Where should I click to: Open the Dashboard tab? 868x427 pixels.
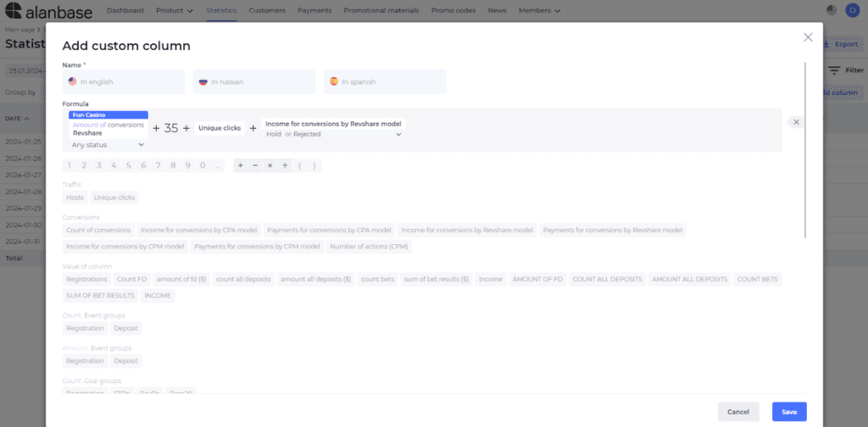125,10
